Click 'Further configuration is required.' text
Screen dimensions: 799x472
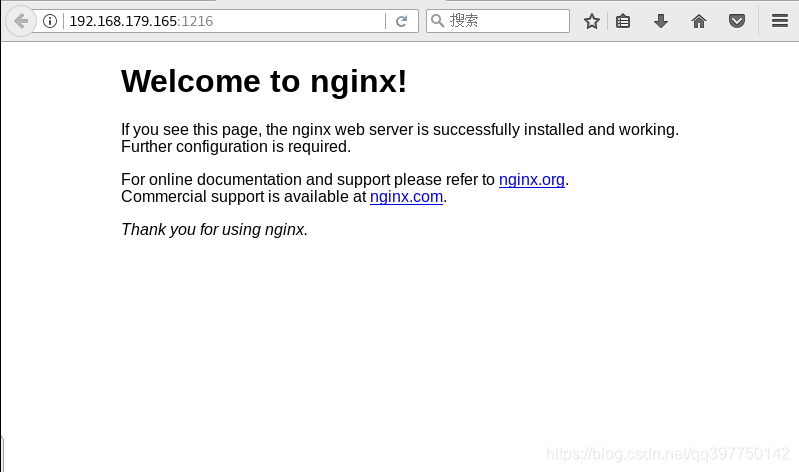(x=236, y=146)
